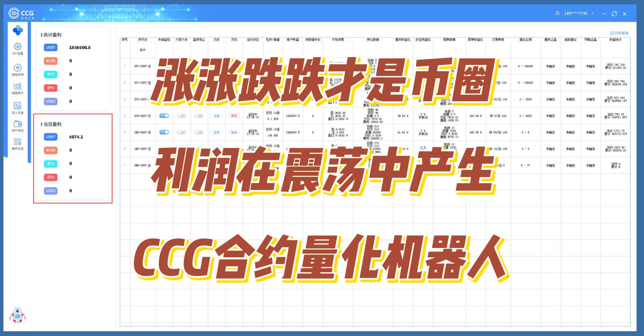
Task: Click the CCG logo in title bar
Action: coord(21,13)
